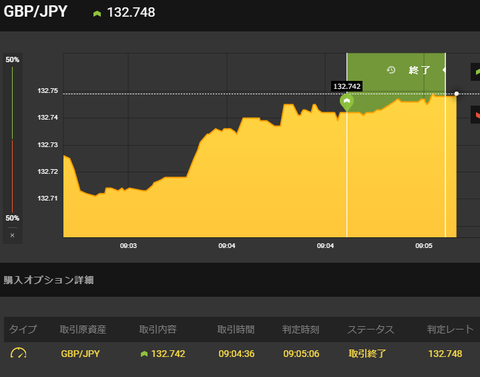Click the white current-price dot on dotted line
Viewport: 480px width, 377px height.
tap(457, 94)
